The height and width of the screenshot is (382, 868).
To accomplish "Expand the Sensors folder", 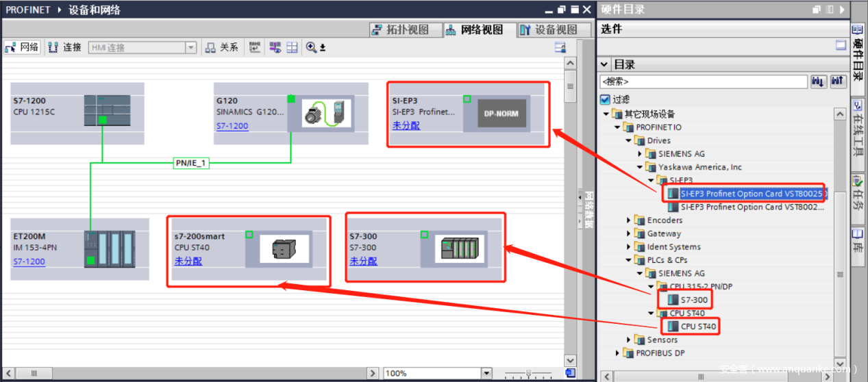I will (x=629, y=340).
